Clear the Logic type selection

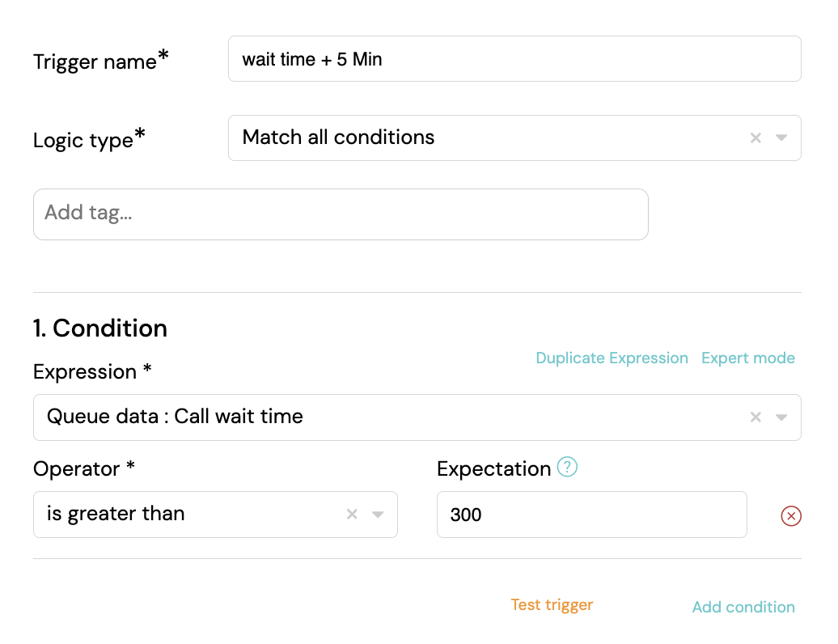pyautogui.click(x=755, y=138)
